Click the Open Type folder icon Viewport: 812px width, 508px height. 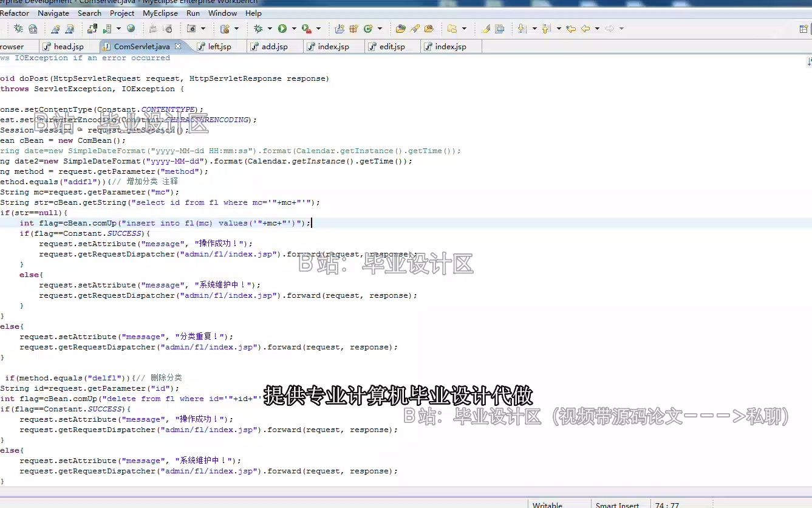tap(400, 29)
